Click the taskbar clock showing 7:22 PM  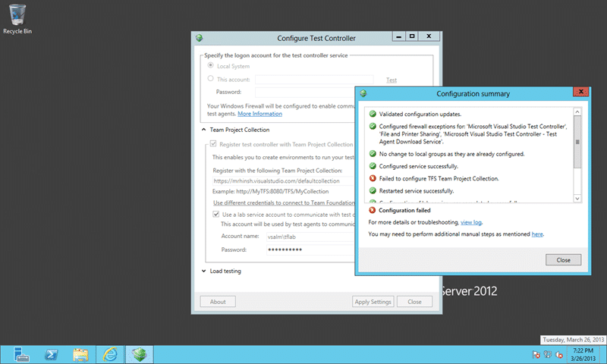point(583,354)
